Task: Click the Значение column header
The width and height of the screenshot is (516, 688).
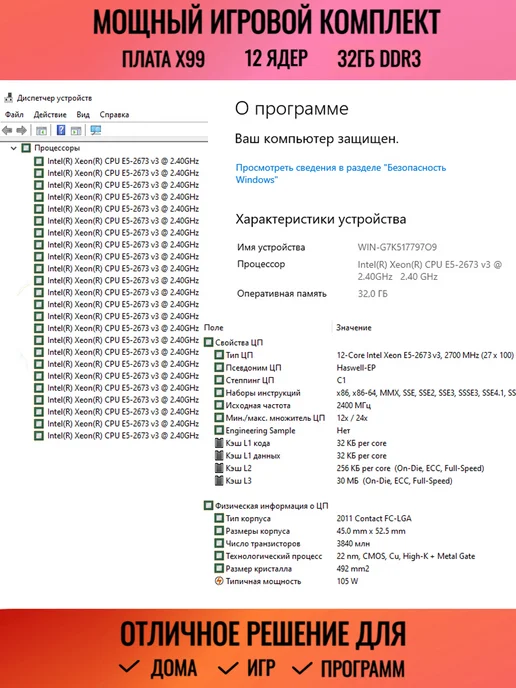Action: 354,327
